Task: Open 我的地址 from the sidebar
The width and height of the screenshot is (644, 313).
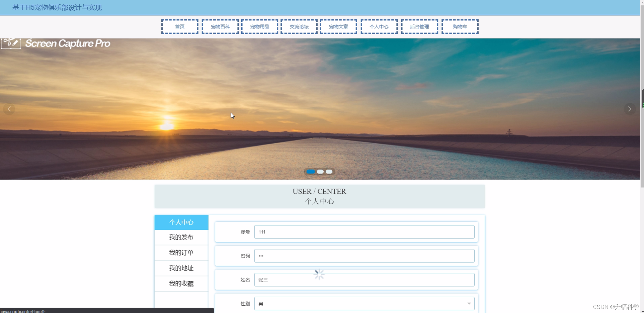Action: pos(181,268)
